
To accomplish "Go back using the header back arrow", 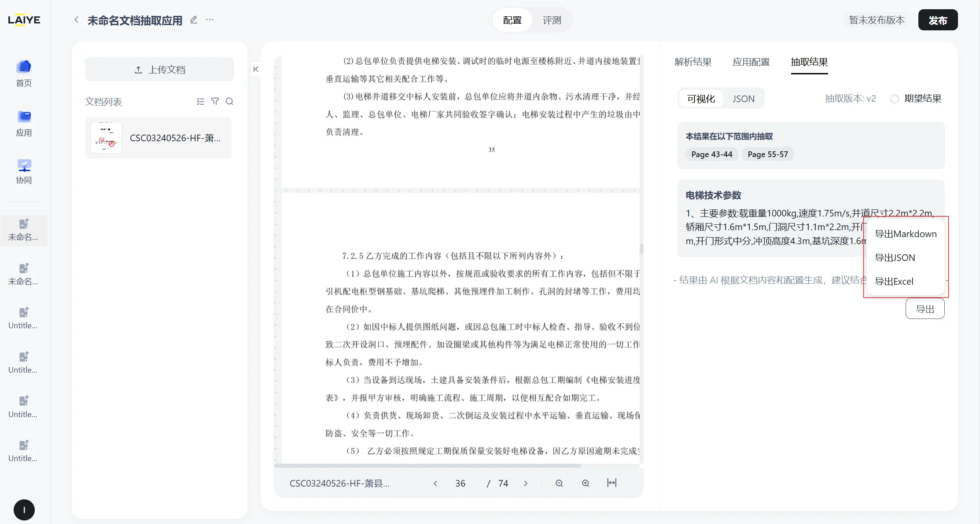I will point(77,20).
